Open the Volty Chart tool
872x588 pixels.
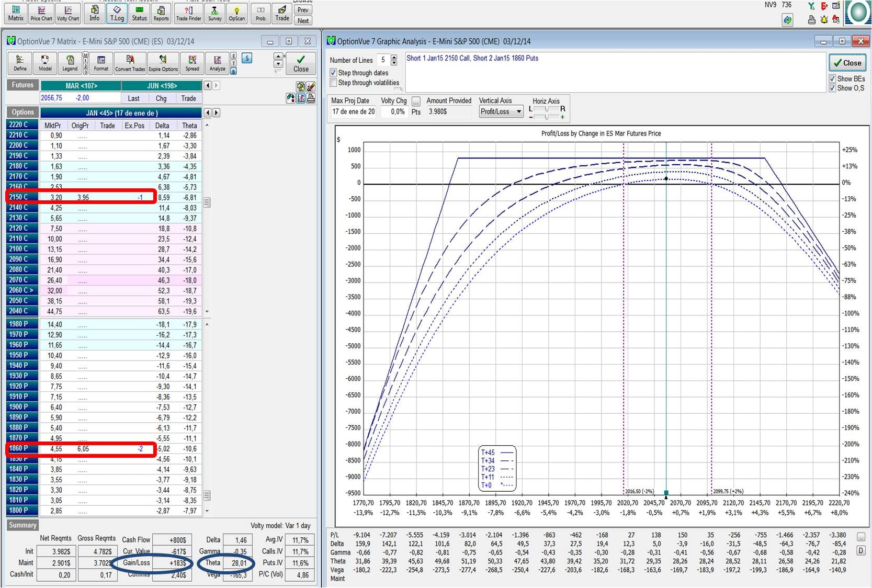pos(68,13)
